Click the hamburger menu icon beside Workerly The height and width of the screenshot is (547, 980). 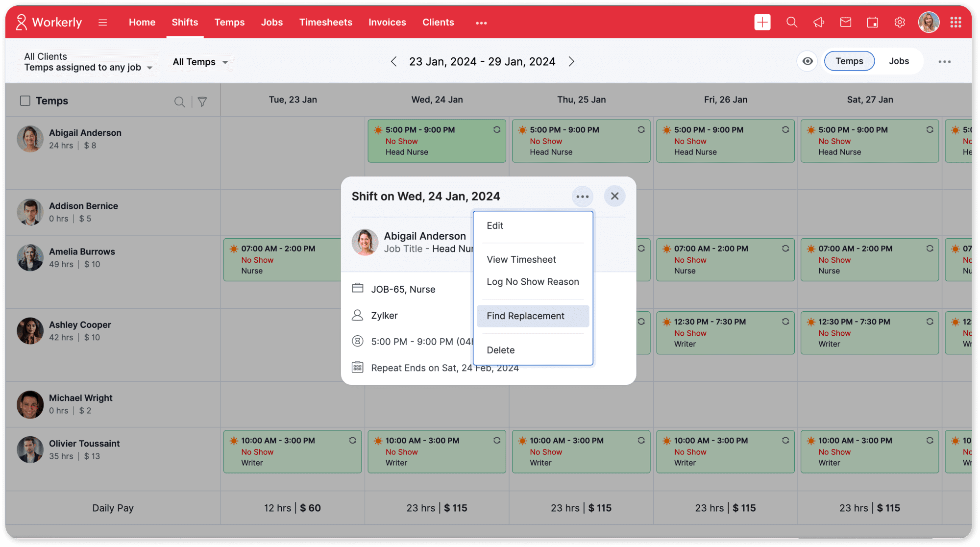102,22
